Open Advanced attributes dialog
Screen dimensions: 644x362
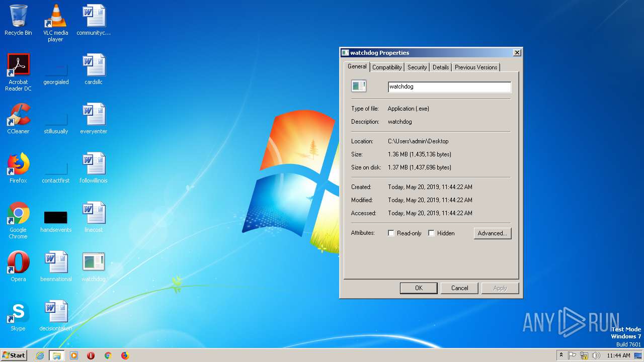click(x=493, y=233)
